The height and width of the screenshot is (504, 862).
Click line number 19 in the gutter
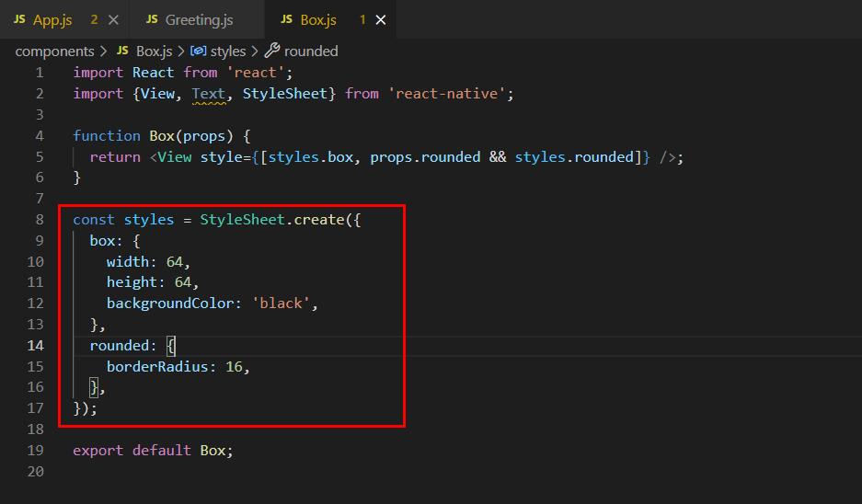35,450
